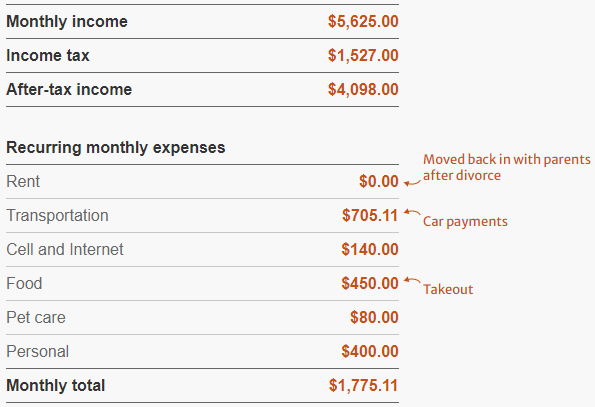Click the Pet care amount $80.00

point(374,317)
